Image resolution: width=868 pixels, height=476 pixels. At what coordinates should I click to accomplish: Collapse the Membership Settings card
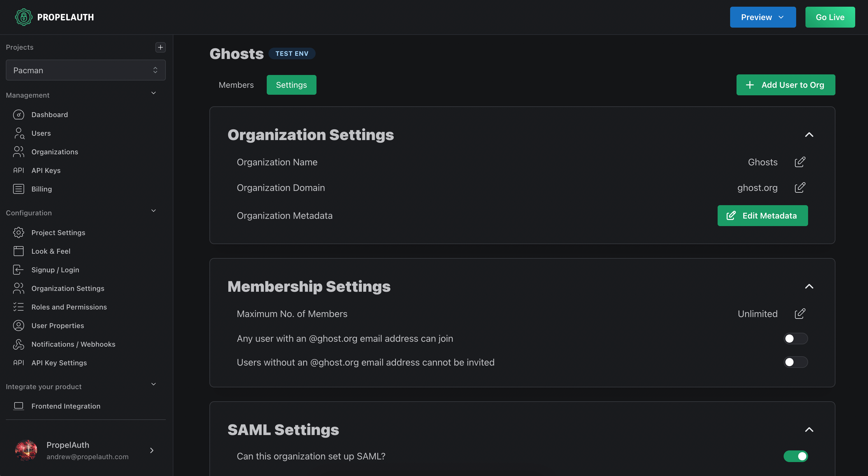click(x=809, y=287)
